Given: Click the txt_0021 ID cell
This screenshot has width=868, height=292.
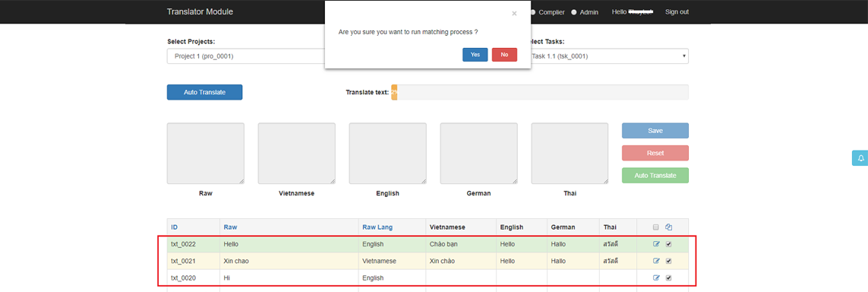Looking at the screenshot, I should pyautogui.click(x=193, y=260).
